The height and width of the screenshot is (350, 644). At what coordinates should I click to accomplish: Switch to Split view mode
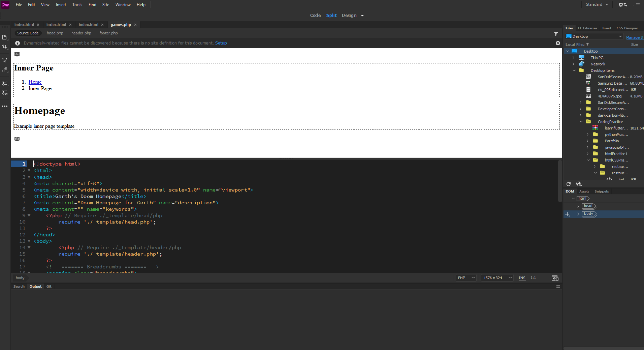click(331, 16)
